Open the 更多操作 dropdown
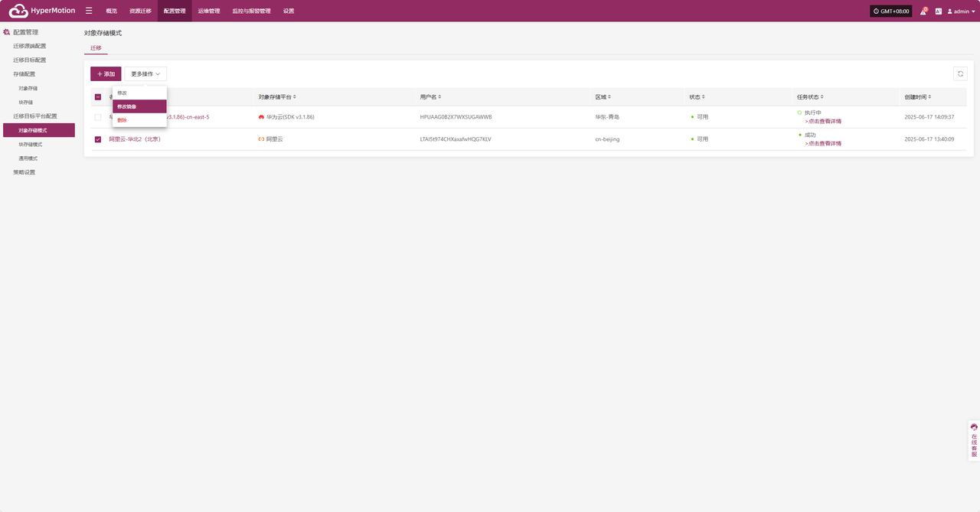 pyautogui.click(x=145, y=73)
